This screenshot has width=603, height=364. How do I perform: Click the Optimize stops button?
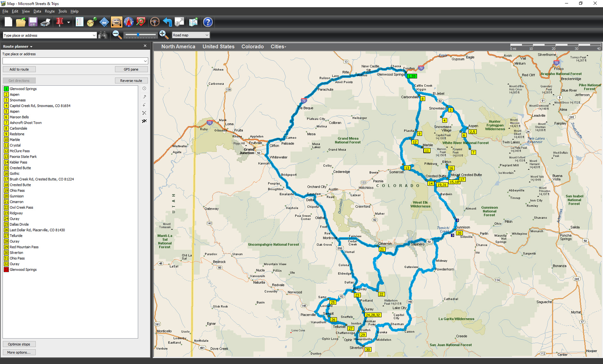[x=19, y=344]
